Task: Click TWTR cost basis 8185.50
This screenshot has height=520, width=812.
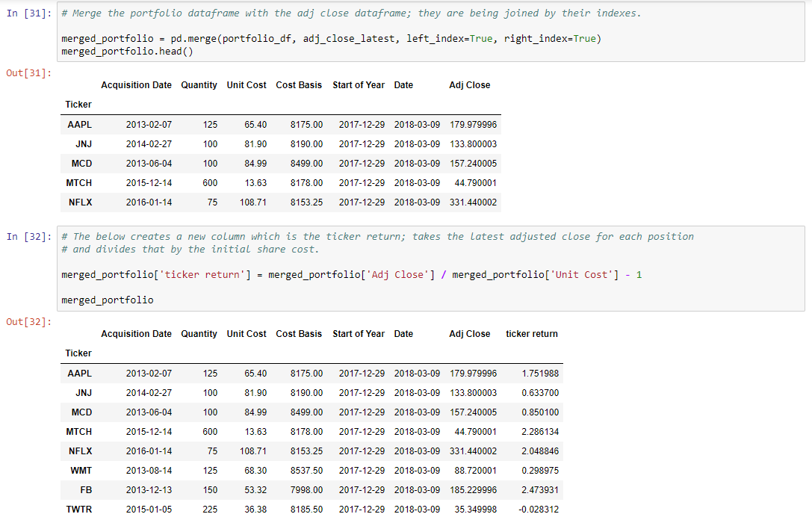Action: click(306, 510)
